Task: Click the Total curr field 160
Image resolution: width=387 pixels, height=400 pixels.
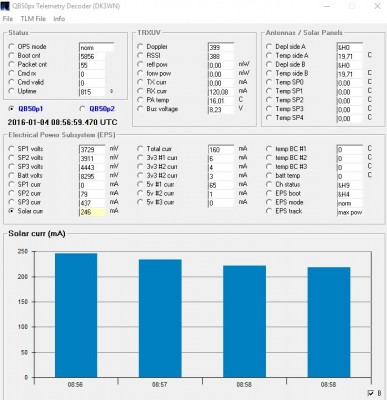Action: tap(221, 150)
